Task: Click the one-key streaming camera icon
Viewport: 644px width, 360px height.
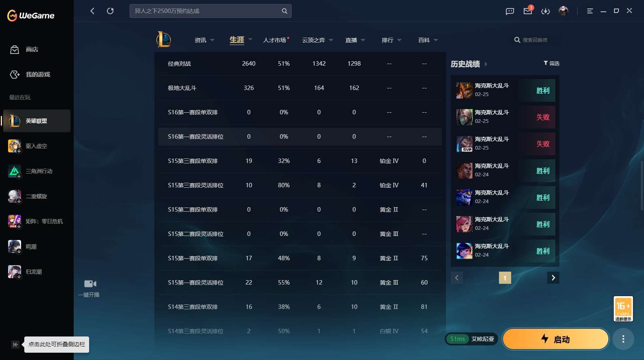Action: tap(90, 284)
